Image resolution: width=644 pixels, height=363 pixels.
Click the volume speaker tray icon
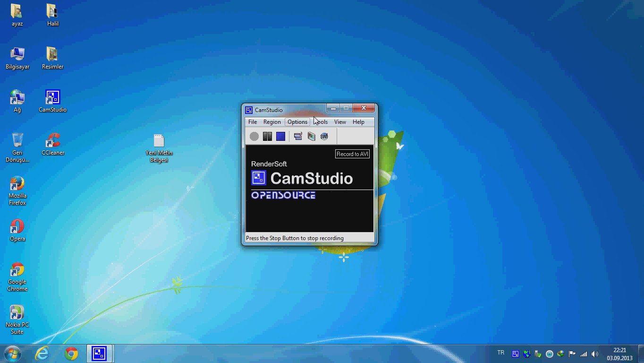click(595, 354)
